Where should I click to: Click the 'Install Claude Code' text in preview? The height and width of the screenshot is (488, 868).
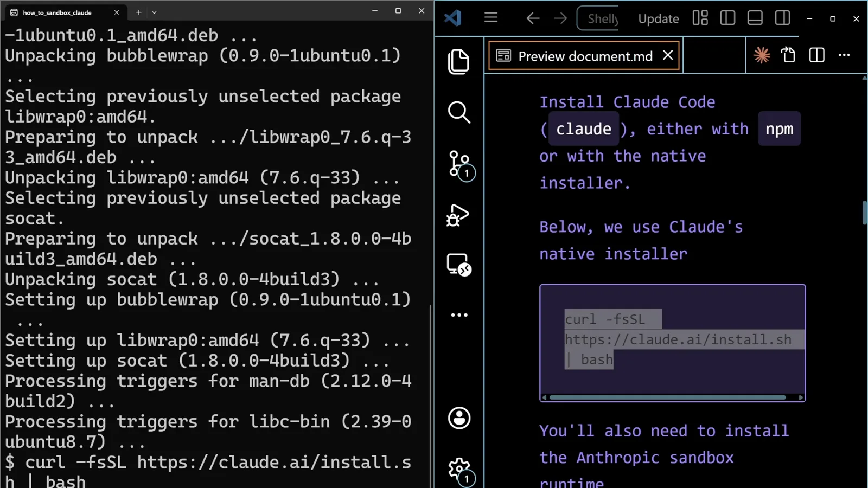[627, 102]
